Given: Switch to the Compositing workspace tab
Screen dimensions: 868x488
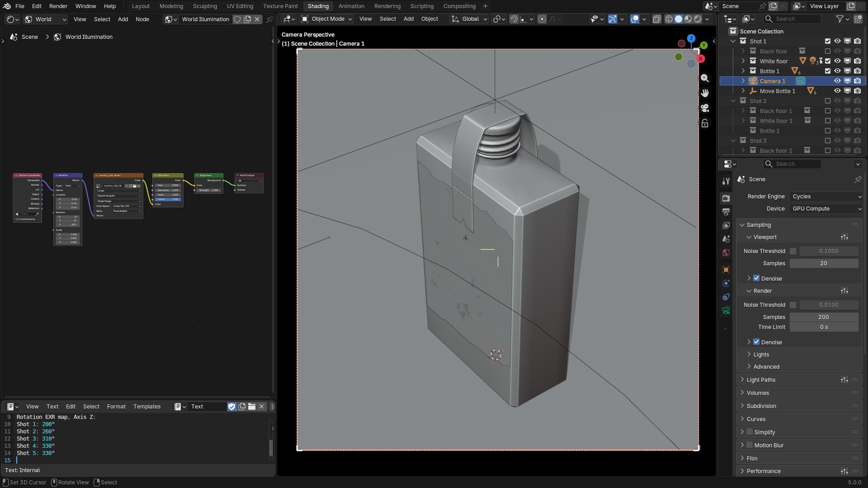Looking at the screenshot, I should (459, 6).
